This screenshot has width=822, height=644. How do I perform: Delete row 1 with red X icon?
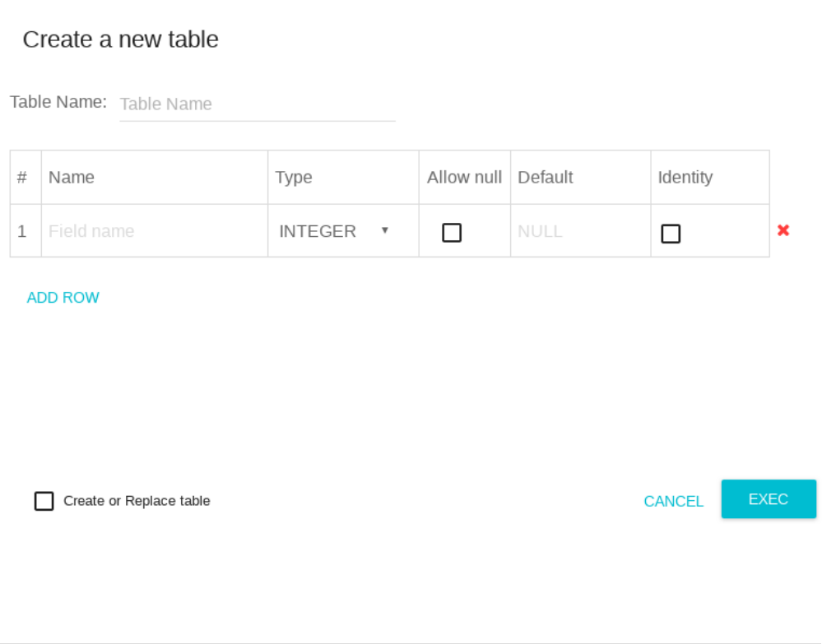coord(783,231)
